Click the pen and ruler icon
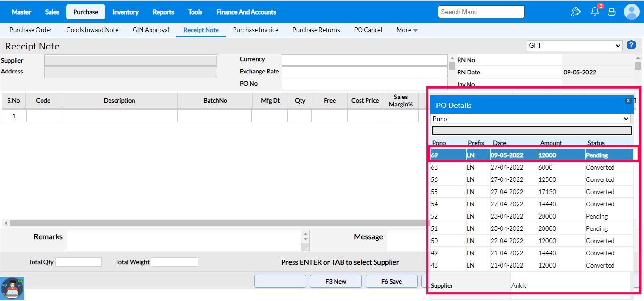The width and height of the screenshot is (644, 301). pyautogui.click(x=576, y=12)
